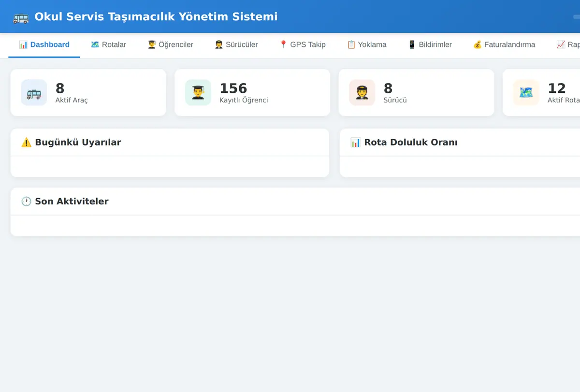Click the Kayıtlı Öğrenci label
The height and width of the screenshot is (392, 580).
pos(244,100)
